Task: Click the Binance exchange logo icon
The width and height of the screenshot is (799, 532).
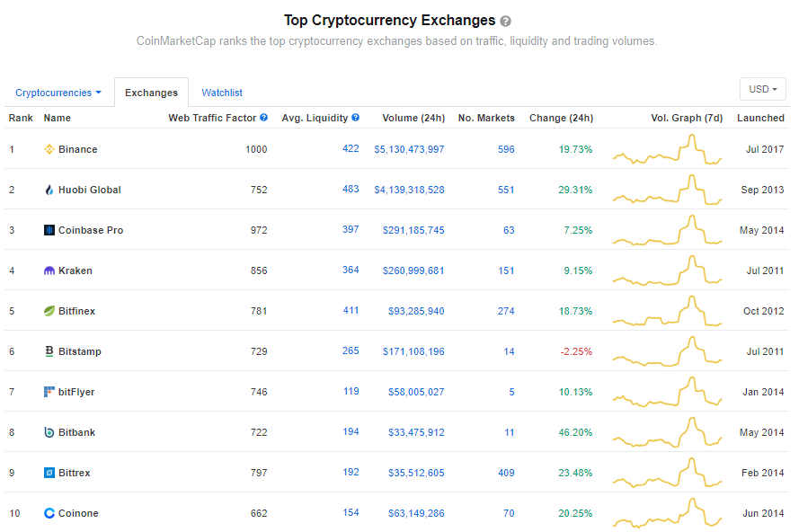Action: click(x=49, y=149)
